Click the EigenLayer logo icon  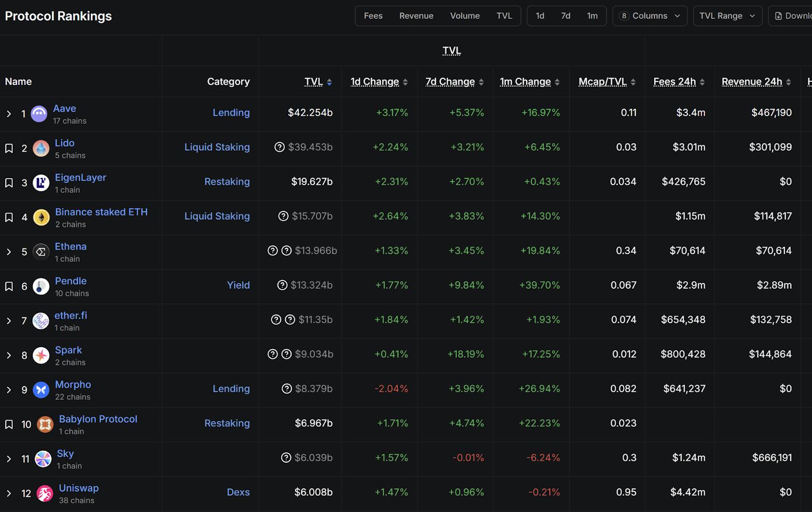41,183
